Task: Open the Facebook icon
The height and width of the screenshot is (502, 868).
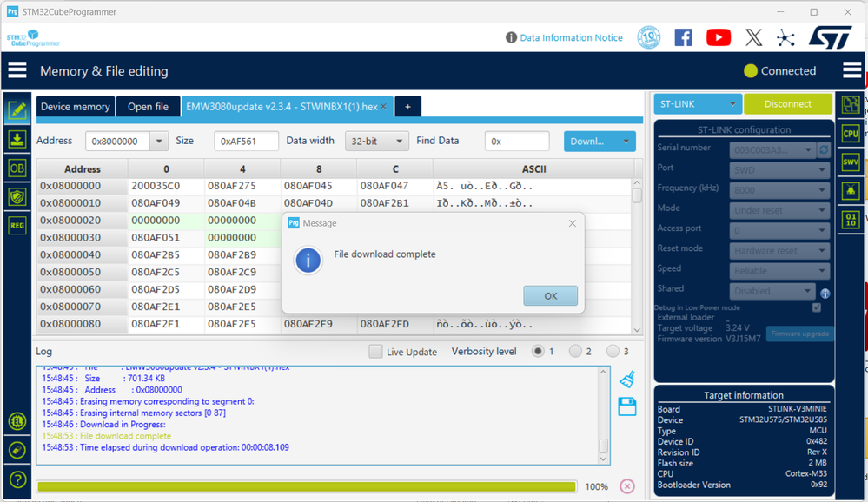Action: tap(684, 37)
